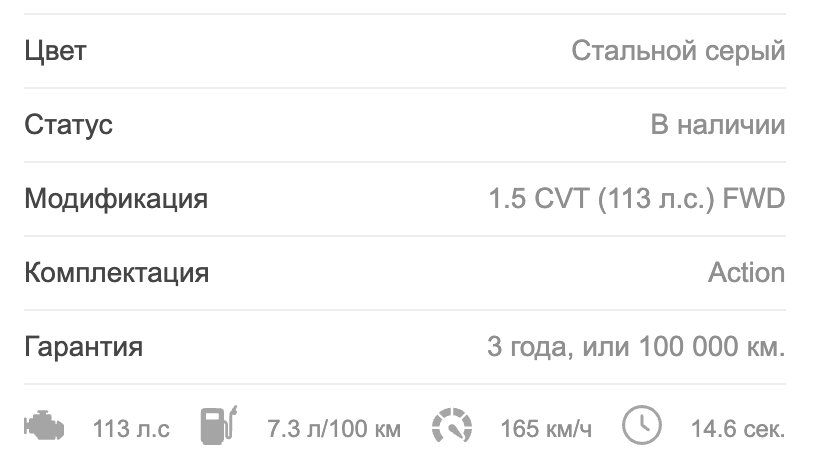Click the Комплектация label

pyautogui.click(x=116, y=273)
